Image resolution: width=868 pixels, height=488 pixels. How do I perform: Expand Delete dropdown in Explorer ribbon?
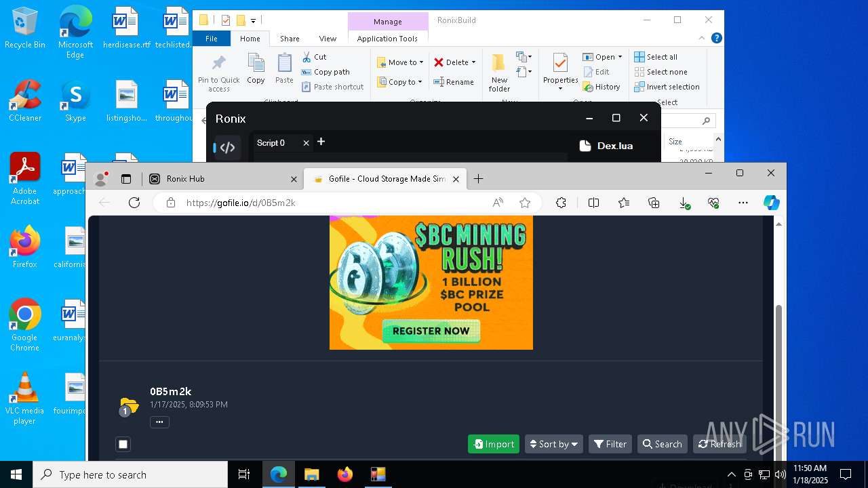(473, 62)
